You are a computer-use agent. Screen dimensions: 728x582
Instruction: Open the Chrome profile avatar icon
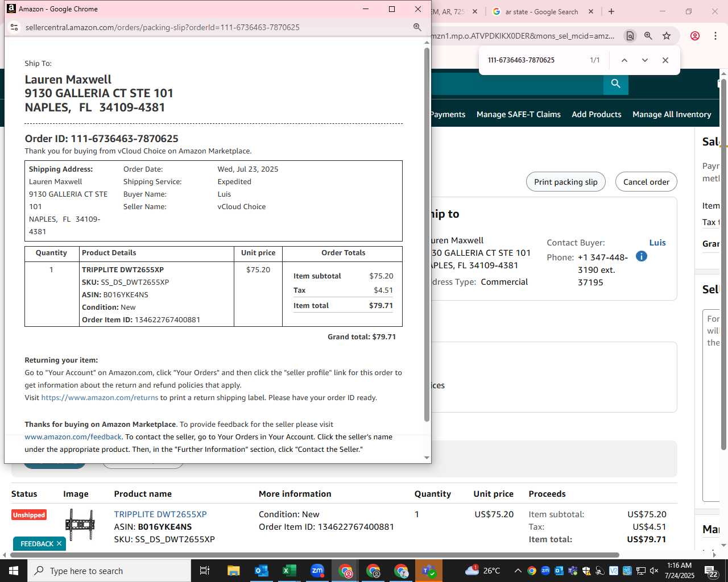pos(695,36)
